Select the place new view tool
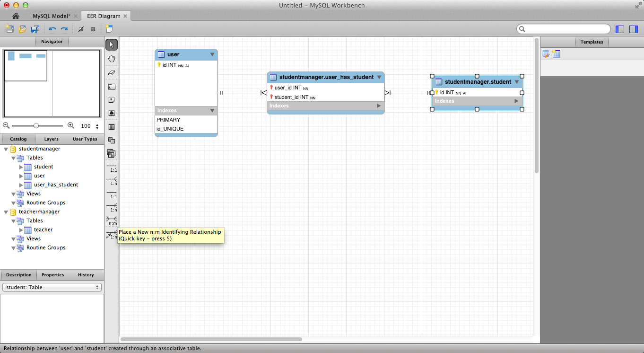The image size is (644, 353). pos(112,141)
